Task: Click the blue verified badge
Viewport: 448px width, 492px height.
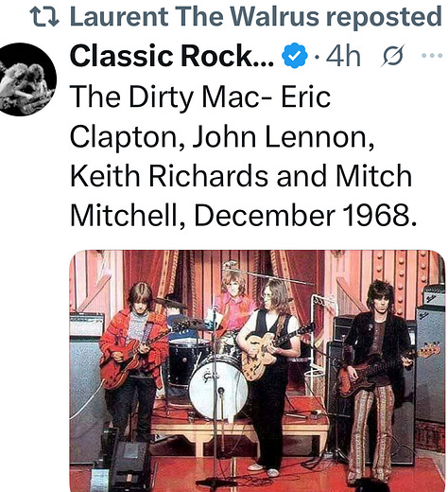Action: coord(295,56)
